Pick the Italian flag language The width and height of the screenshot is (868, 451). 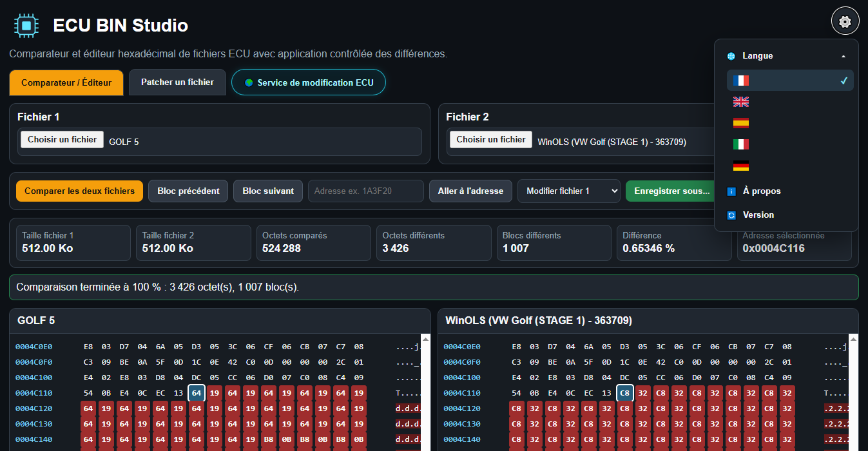790,144
